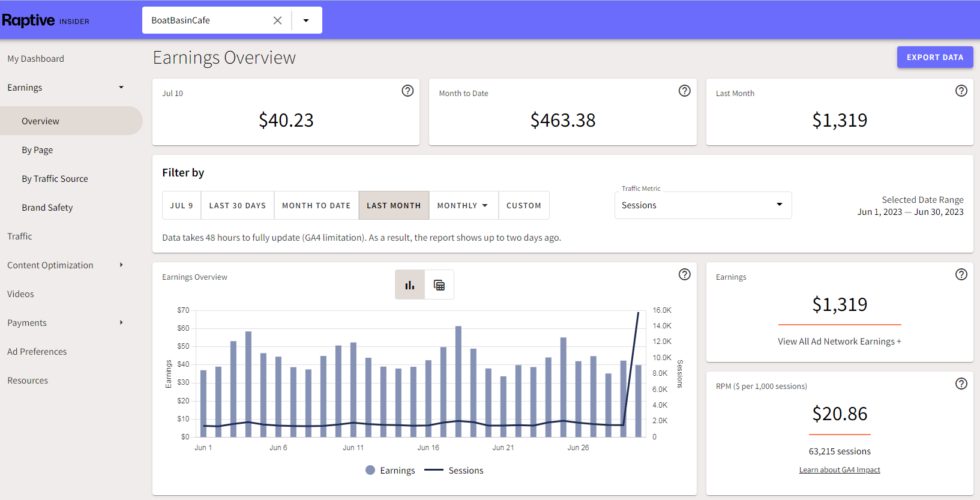Click the 63,215 sessions text
Screen dimensions: 980x500
tap(840, 451)
